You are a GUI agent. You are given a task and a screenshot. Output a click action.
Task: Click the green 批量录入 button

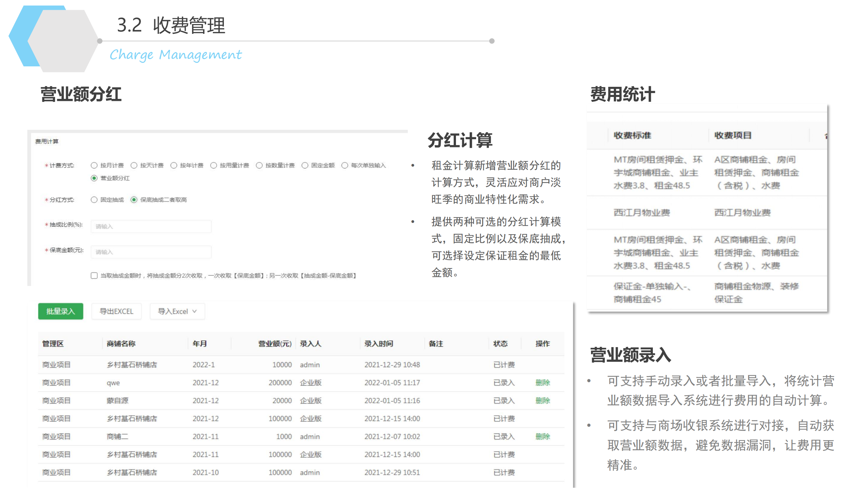coord(60,311)
